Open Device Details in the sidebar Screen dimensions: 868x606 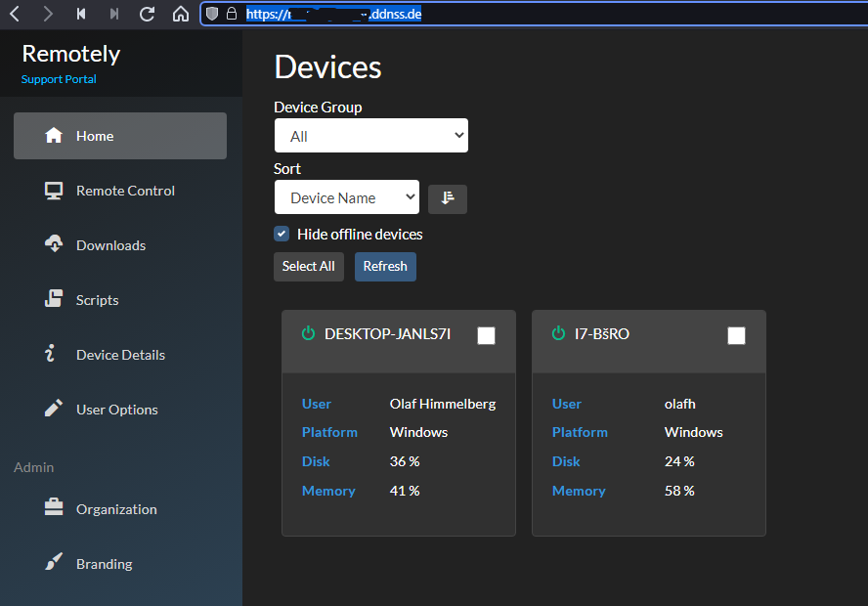pyautogui.click(x=120, y=355)
